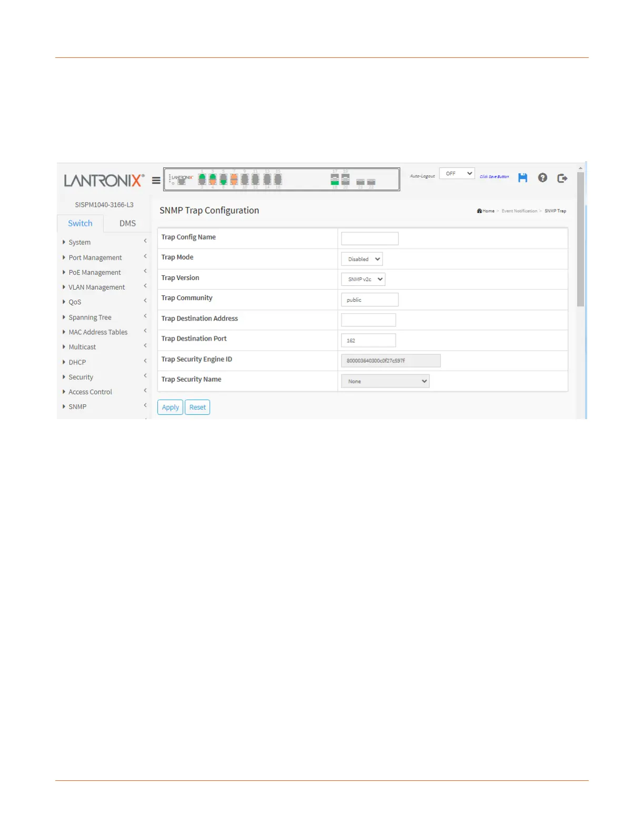
Task: Open the Trap Security Name dropdown
Action: tap(385, 381)
